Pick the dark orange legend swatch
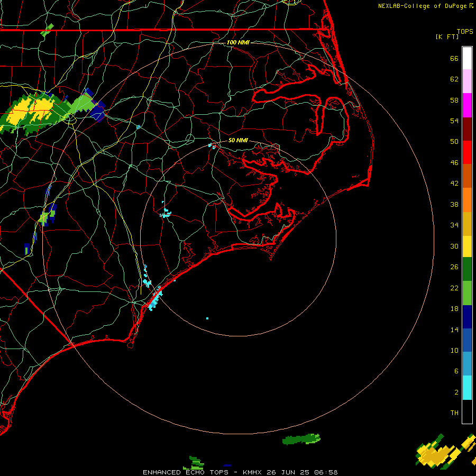The height and width of the screenshot is (476, 476). tap(467, 176)
